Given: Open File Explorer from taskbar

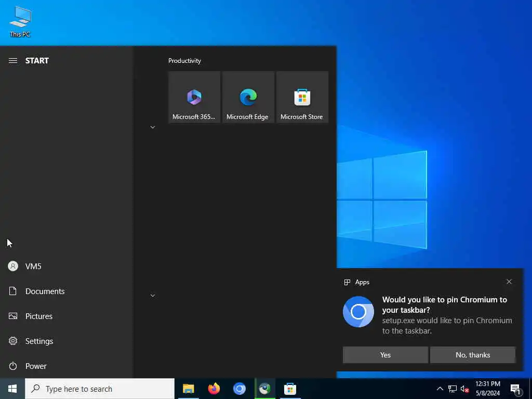Looking at the screenshot, I should tap(188, 389).
